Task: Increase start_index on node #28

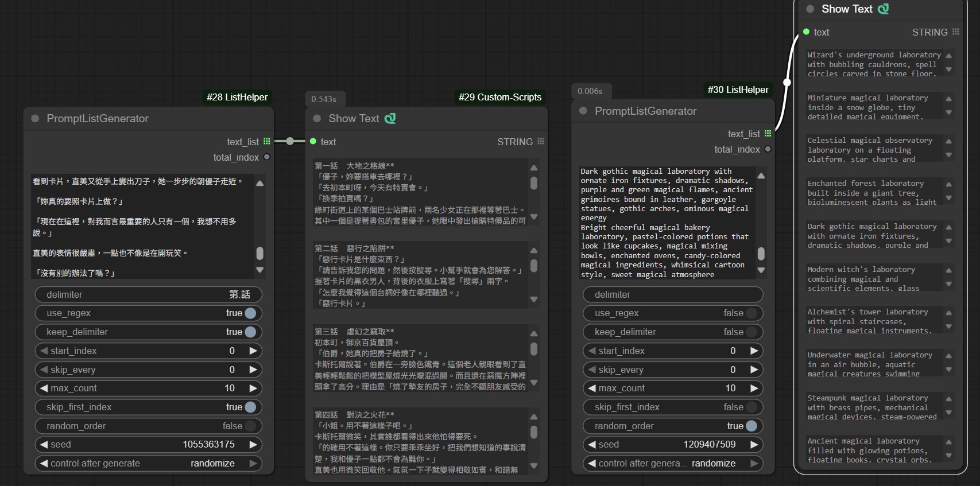Action: click(253, 351)
